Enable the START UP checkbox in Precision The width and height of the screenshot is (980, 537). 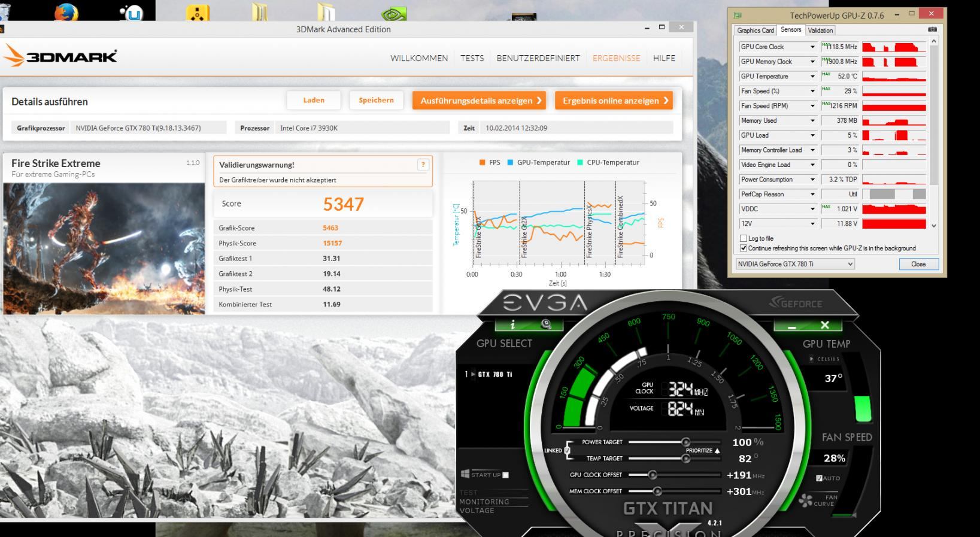(505, 475)
